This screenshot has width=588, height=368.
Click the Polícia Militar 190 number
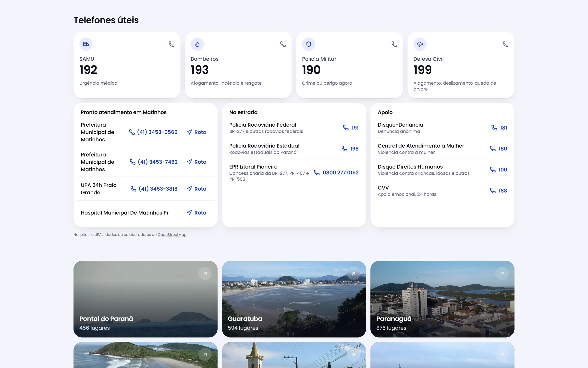tap(311, 70)
